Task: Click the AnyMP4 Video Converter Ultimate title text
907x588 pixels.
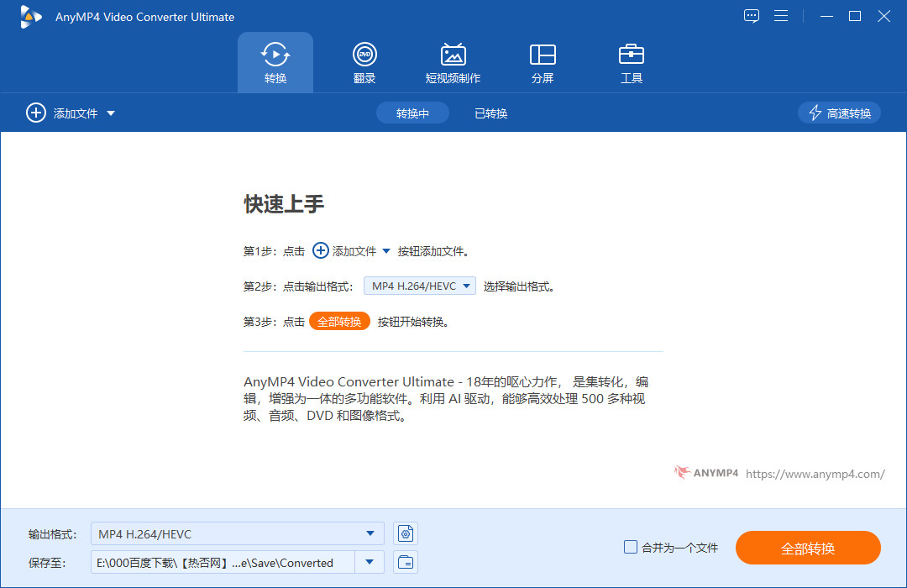Action: pyautogui.click(x=144, y=17)
